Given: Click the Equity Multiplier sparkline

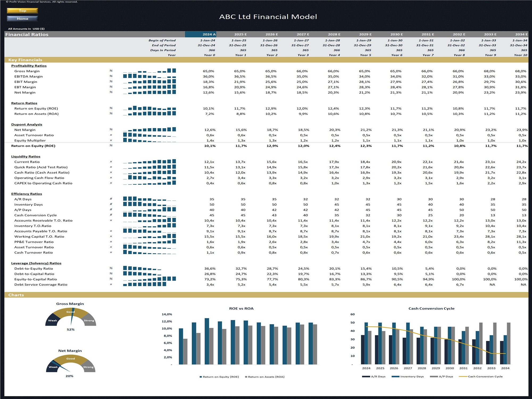Looking at the screenshot, I should [x=149, y=140].
